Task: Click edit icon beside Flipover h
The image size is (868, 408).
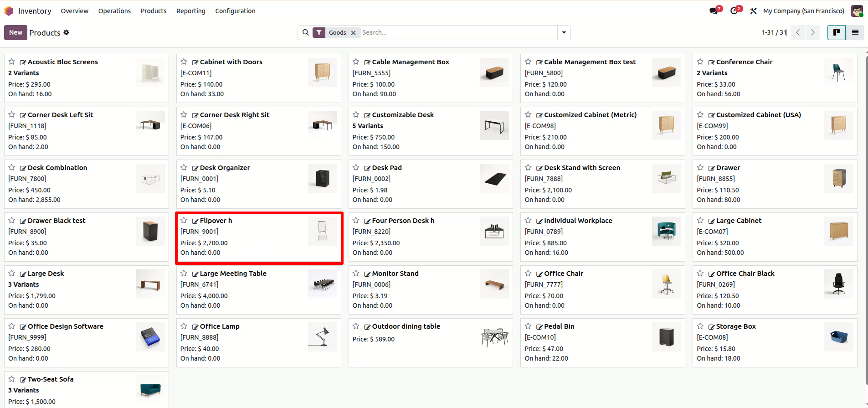Action: click(x=195, y=221)
